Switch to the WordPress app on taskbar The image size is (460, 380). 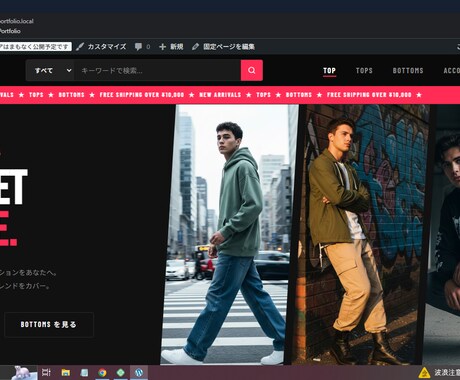click(x=139, y=373)
